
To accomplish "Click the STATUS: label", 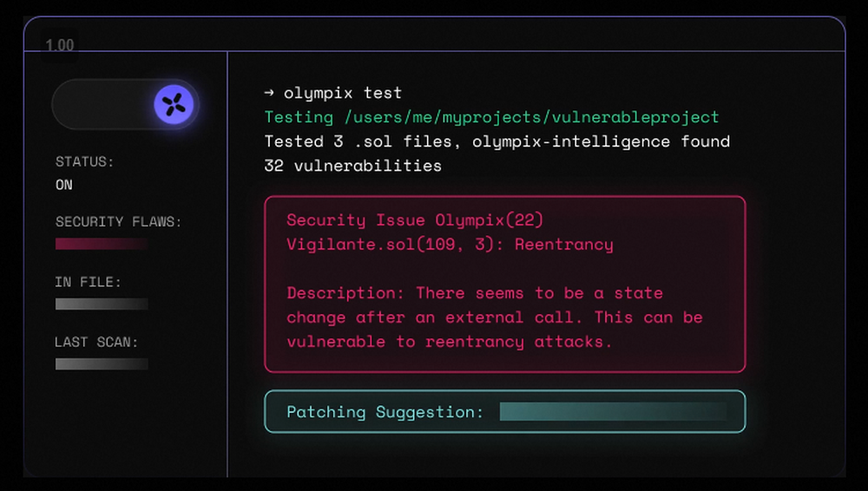I will tap(84, 161).
